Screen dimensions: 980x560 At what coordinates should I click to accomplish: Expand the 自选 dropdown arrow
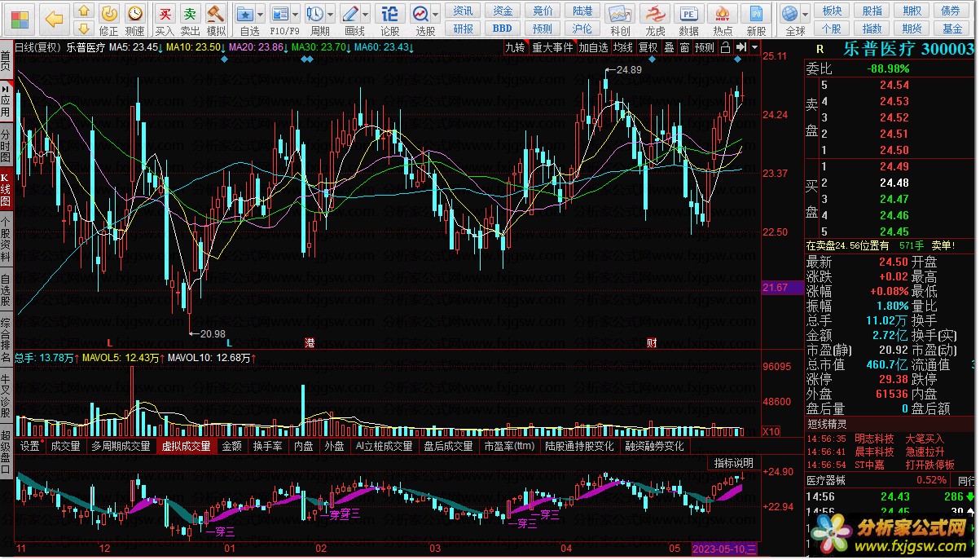(260, 14)
